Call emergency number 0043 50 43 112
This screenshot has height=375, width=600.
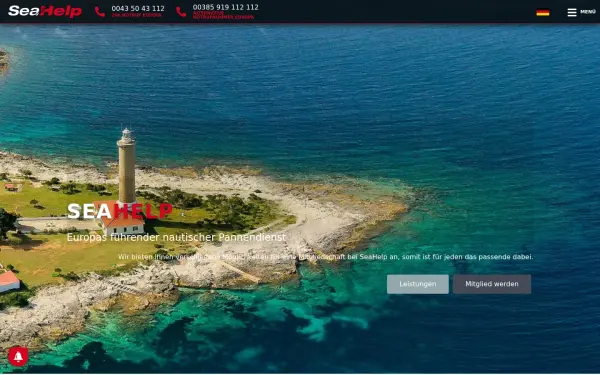138,8
